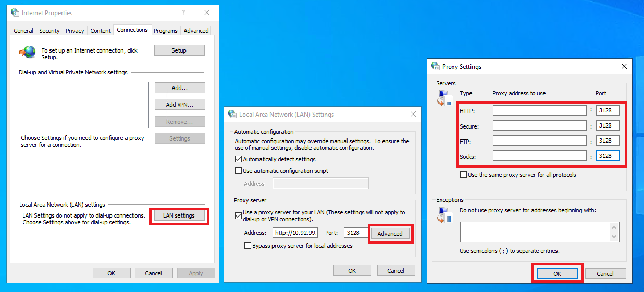Click OK in the LAN Settings dialog

pos(352,271)
